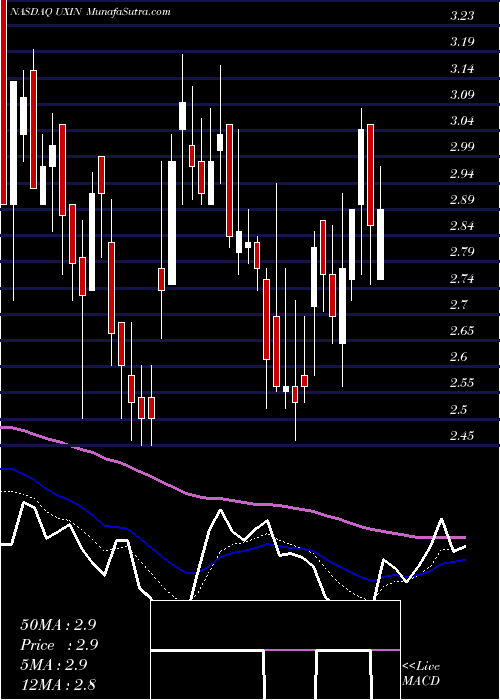The width and height of the screenshot is (500, 700).
Task: Click the 2.65 price axis label
Action: [462, 331]
